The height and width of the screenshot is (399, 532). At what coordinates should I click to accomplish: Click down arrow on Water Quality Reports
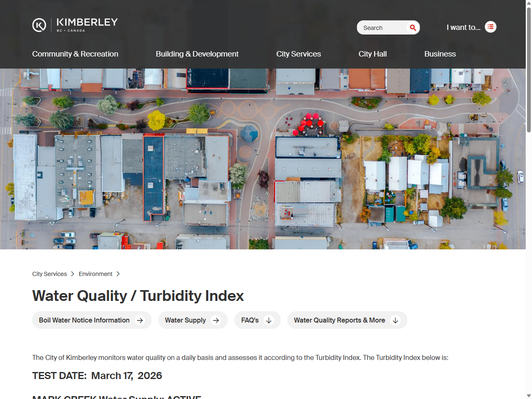tap(395, 320)
